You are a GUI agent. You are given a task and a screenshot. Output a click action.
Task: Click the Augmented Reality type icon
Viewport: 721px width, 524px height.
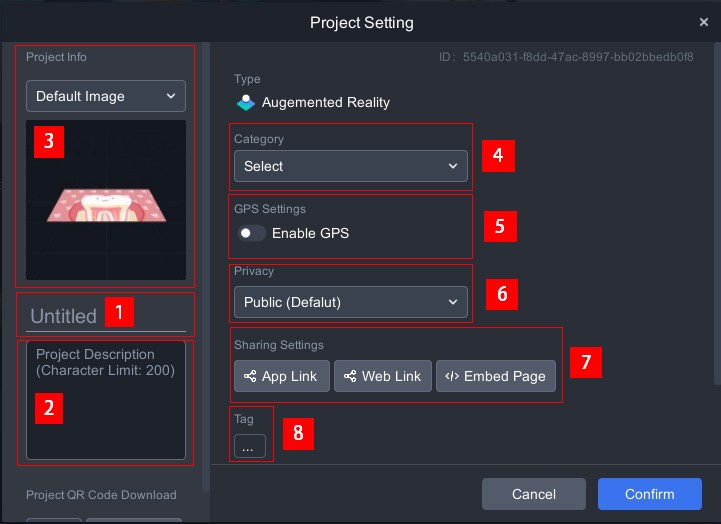coord(245,102)
